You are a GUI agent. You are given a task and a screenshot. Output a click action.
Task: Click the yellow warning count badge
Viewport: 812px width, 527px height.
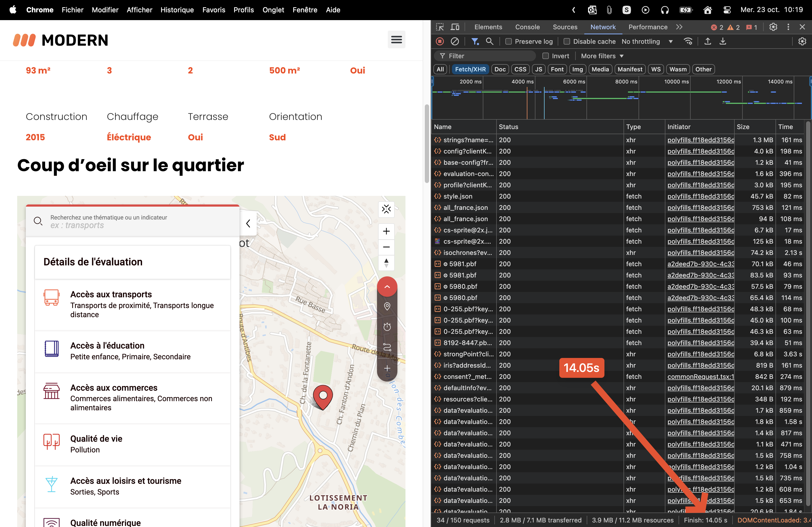pos(734,27)
